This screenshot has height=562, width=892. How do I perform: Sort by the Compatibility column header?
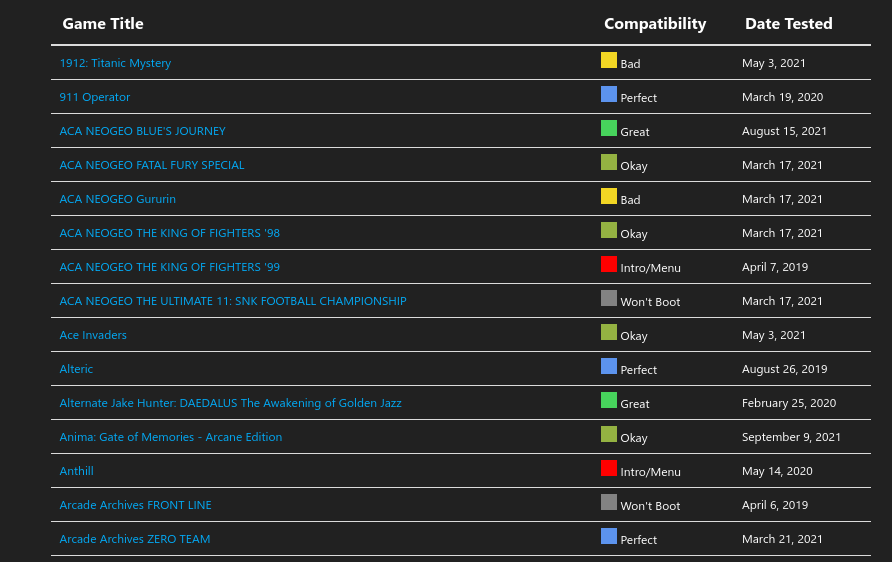tap(655, 24)
